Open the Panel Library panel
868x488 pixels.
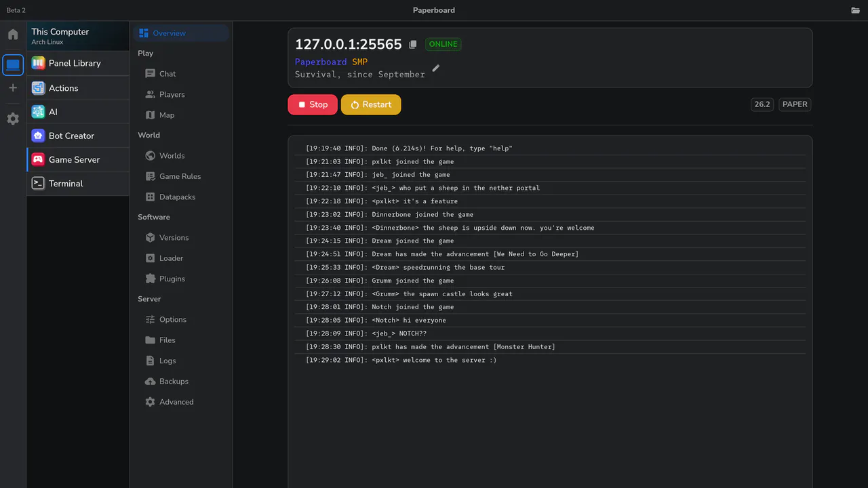[78, 63]
